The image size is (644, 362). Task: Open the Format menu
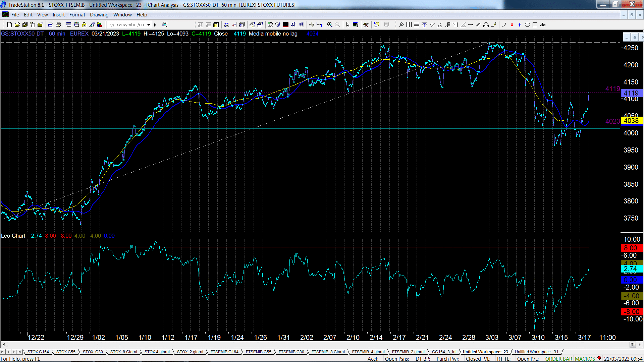77,15
